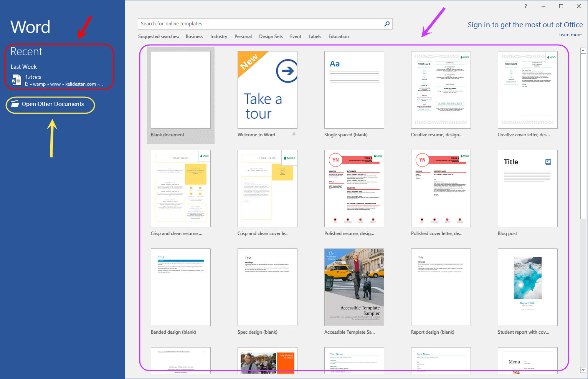Choose the Banded design (blank) template
This screenshot has height=379, width=588.
point(181,287)
